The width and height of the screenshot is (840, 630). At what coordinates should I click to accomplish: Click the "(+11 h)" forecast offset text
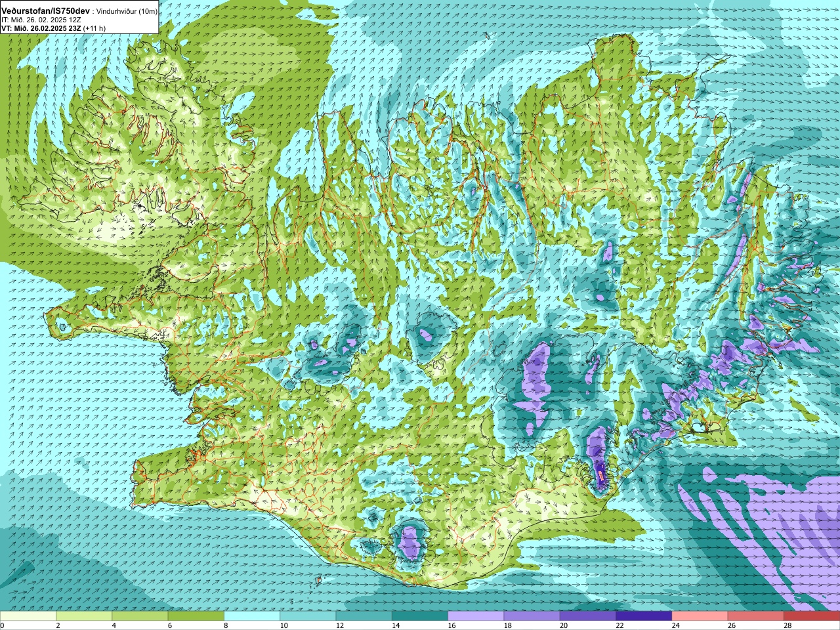(x=94, y=28)
